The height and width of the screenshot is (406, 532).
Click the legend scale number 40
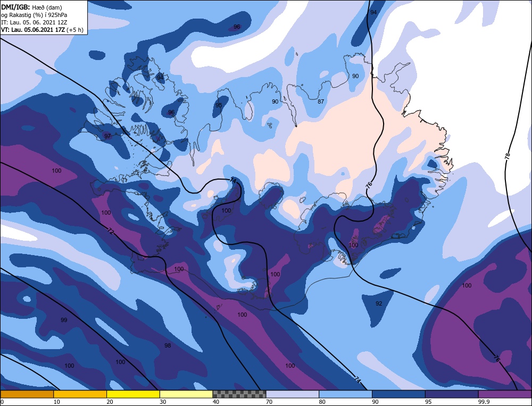[x=216, y=402]
